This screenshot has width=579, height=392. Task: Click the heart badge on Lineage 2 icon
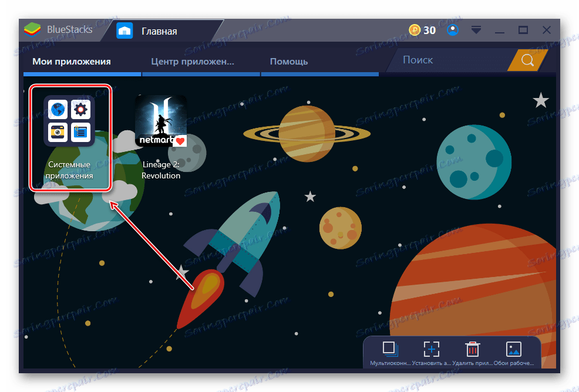pyautogui.click(x=180, y=141)
